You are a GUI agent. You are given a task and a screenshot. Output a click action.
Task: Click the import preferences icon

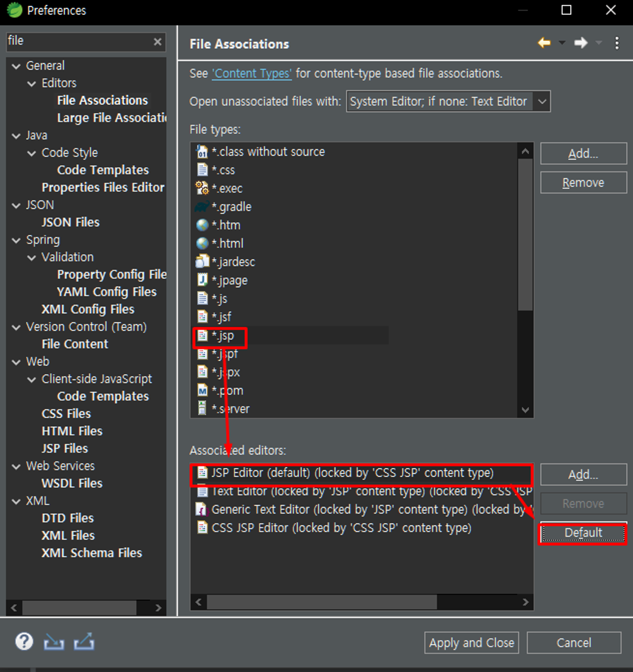click(54, 641)
